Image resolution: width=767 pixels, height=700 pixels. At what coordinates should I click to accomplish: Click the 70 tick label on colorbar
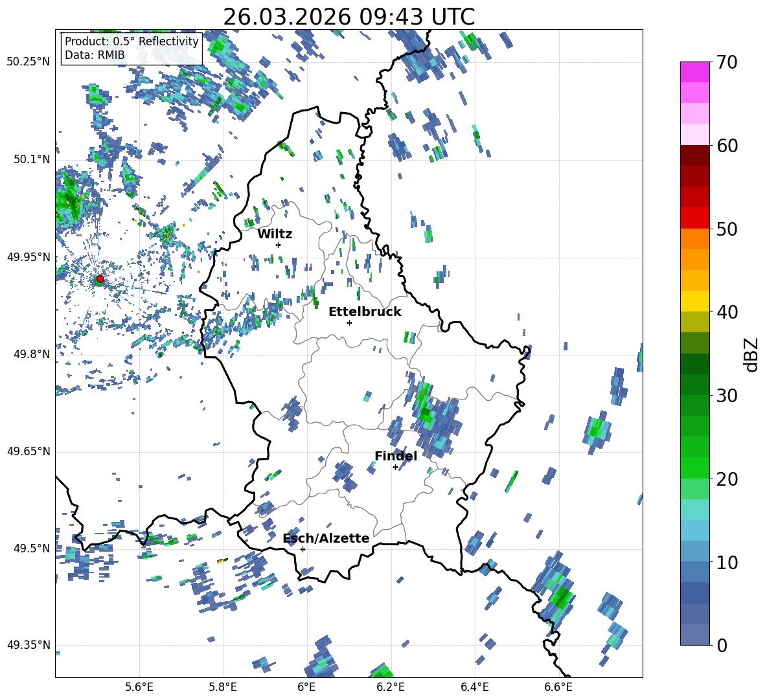[x=726, y=63]
